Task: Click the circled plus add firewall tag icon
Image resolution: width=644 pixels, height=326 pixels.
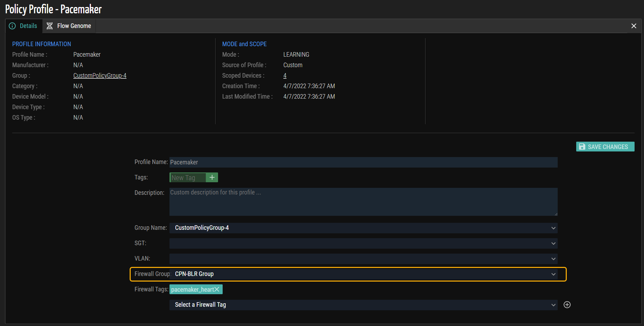Action: coord(567,305)
